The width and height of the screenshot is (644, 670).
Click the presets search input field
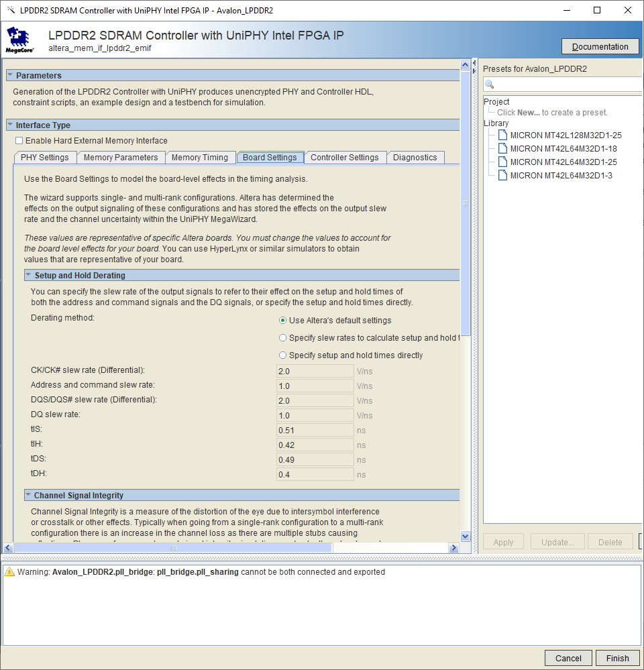pyautogui.click(x=563, y=85)
